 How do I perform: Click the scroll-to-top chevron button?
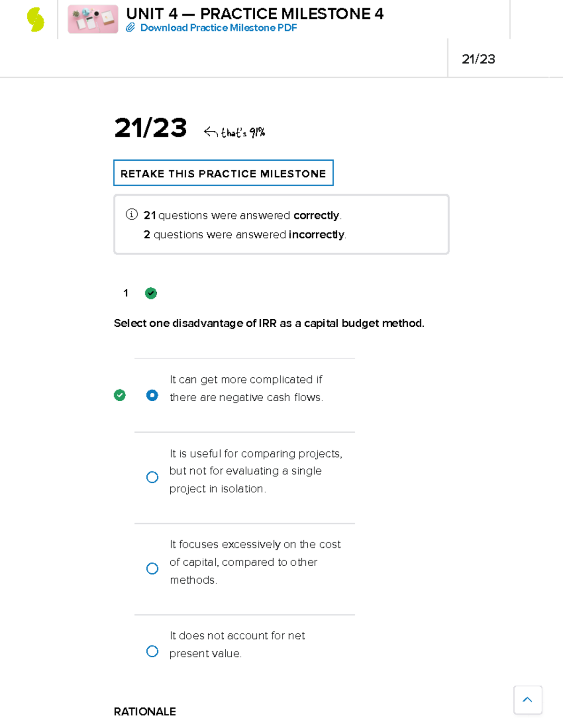point(527,699)
